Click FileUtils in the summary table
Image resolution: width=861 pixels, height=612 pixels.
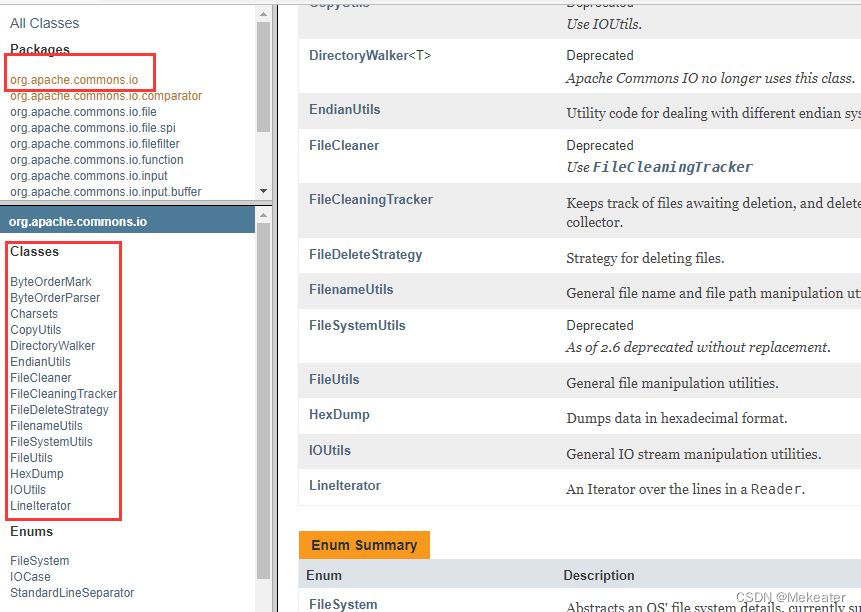tap(334, 379)
